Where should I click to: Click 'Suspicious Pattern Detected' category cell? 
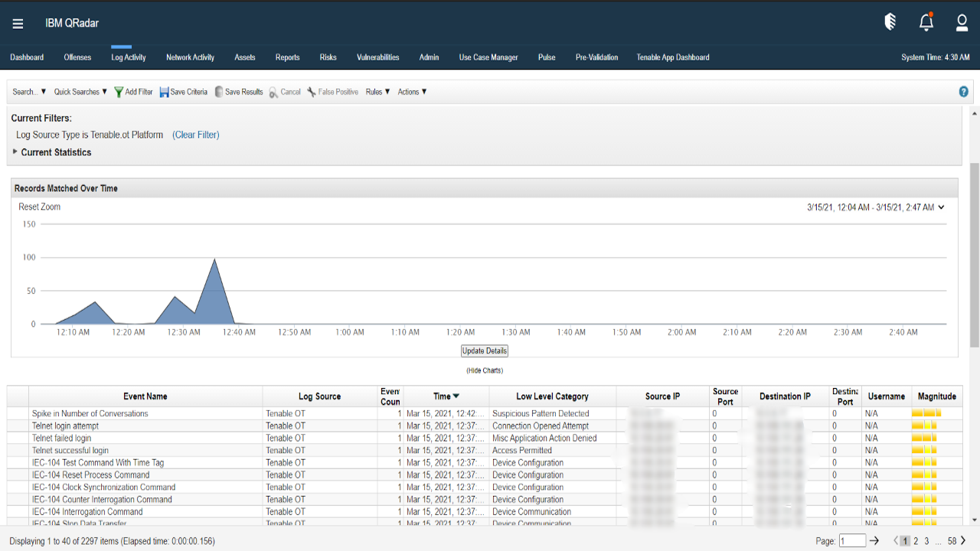pyautogui.click(x=541, y=413)
